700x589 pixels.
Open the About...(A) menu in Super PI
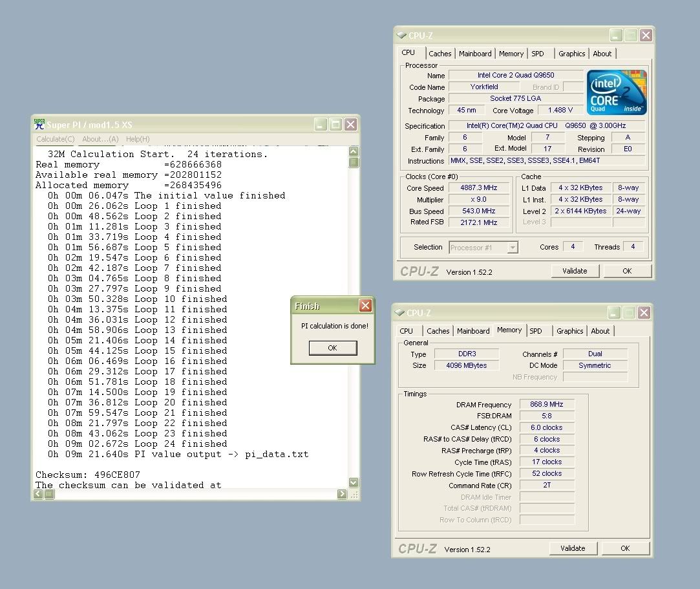coord(100,139)
